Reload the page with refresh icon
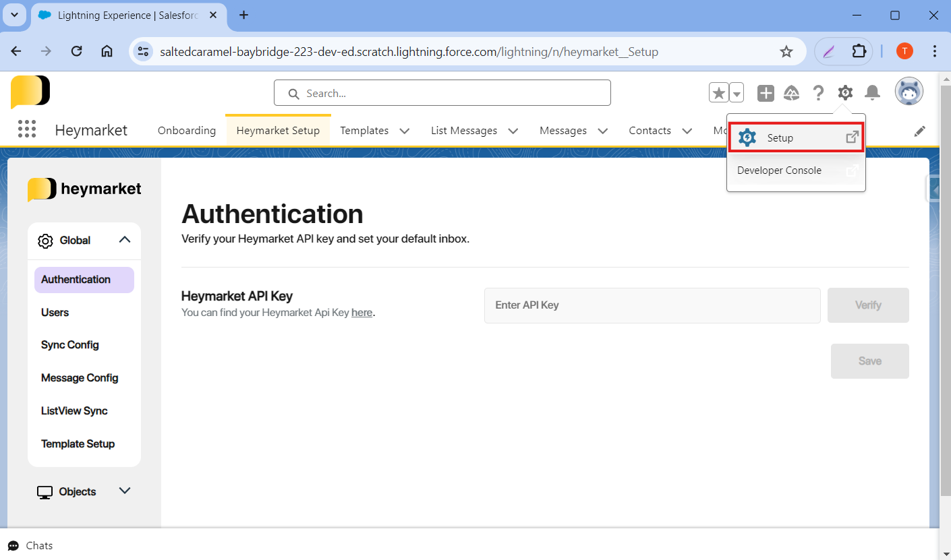 pos(76,51)
